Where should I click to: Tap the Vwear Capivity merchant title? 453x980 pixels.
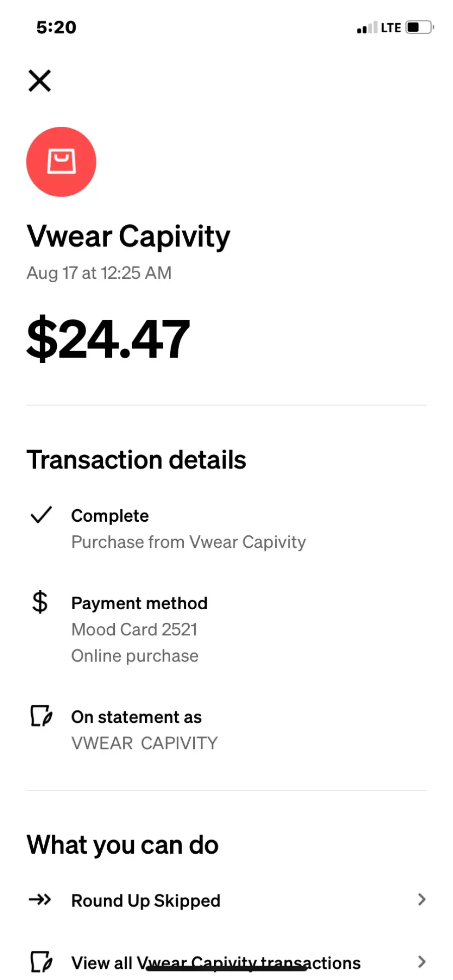pos(128,236)
